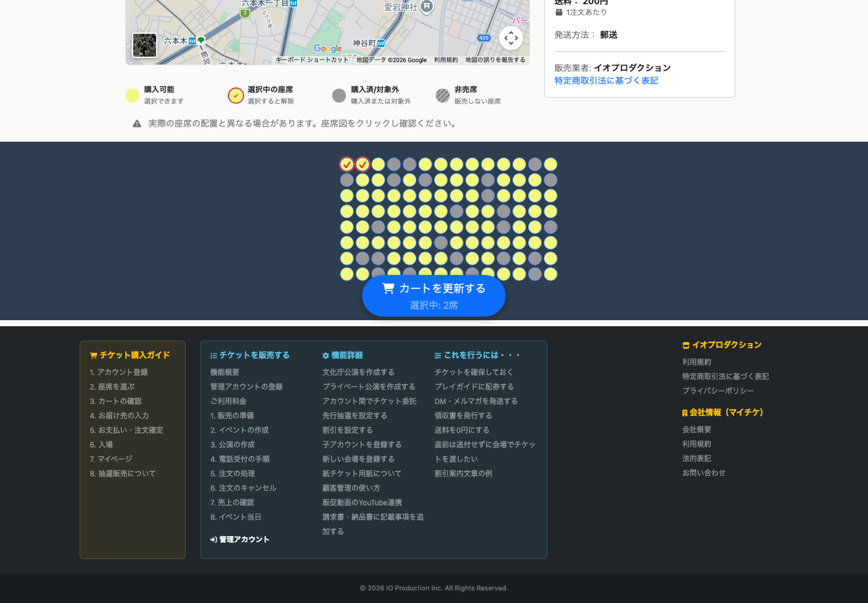This screenshot has width=868, height=603.
Task: Open お問い合わせ link
Action: click(704, 473)
